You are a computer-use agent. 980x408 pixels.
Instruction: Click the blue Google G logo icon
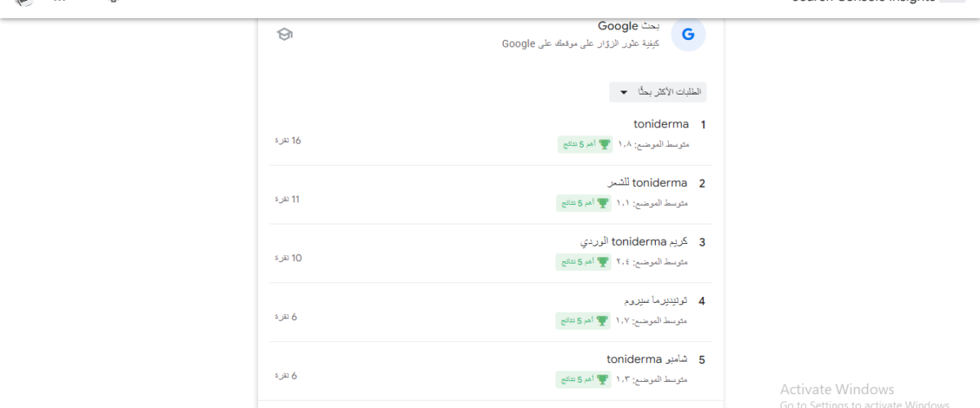pos(688,34)
